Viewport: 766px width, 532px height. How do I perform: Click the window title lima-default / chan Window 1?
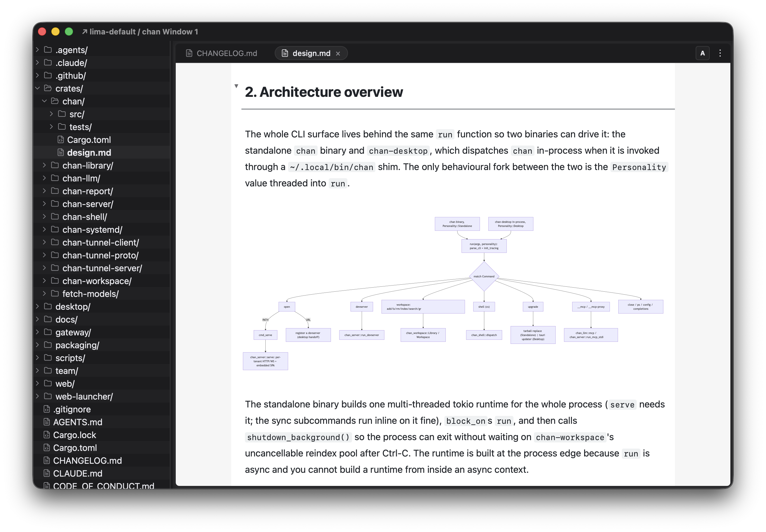[x=143, y=32]
